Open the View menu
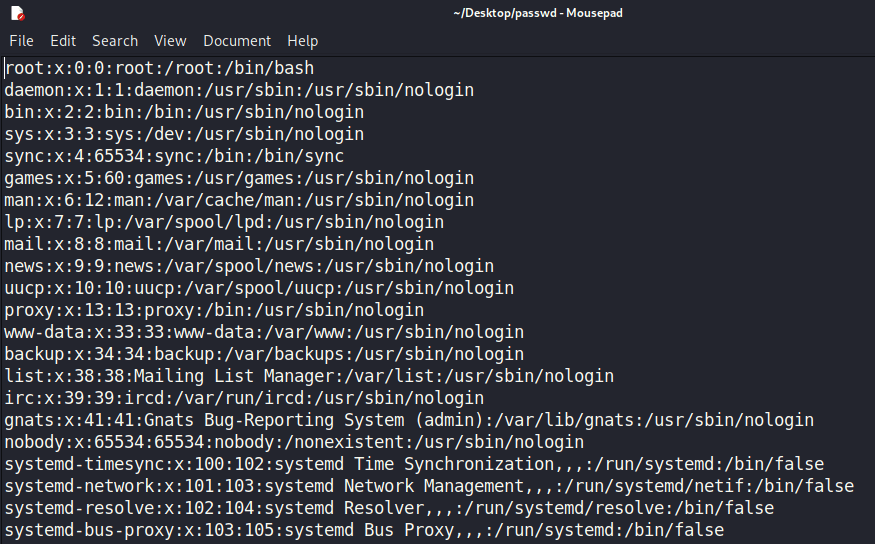Screen dimensions: 875x544 point(170,41)
